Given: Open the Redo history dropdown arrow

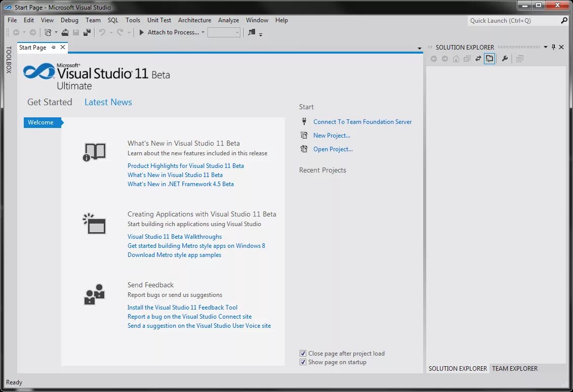Looking at the screenshot, I should pyautogui.click(x=129, y=32).
